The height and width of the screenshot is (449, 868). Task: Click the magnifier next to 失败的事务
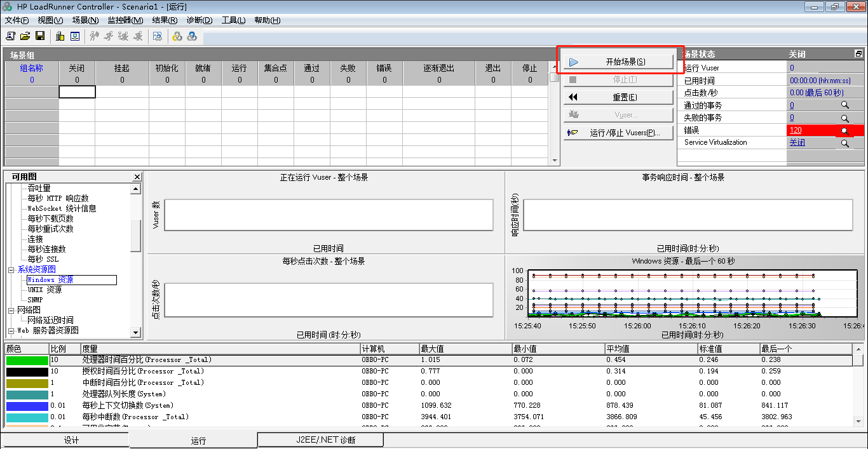(x=844, y=118)
